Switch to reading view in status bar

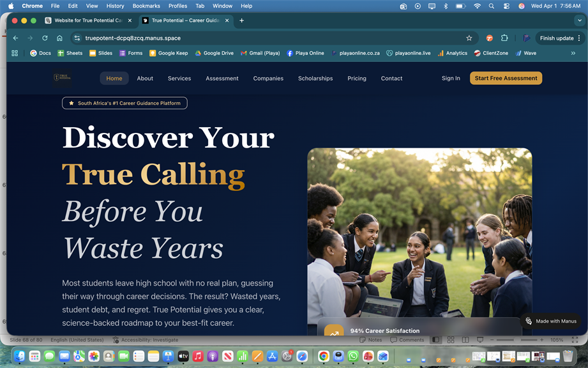coord(465,340)
